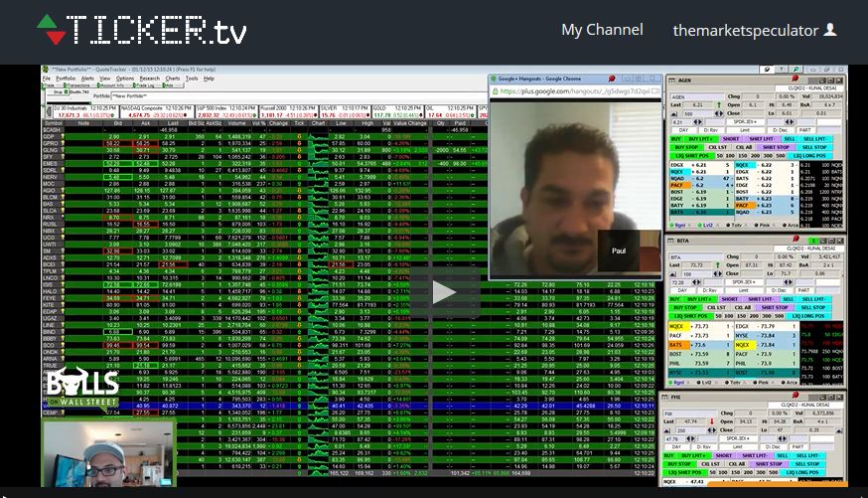
Task: Toggle the Rgnl indicator in AGEN window
Action: click(677, 226)
